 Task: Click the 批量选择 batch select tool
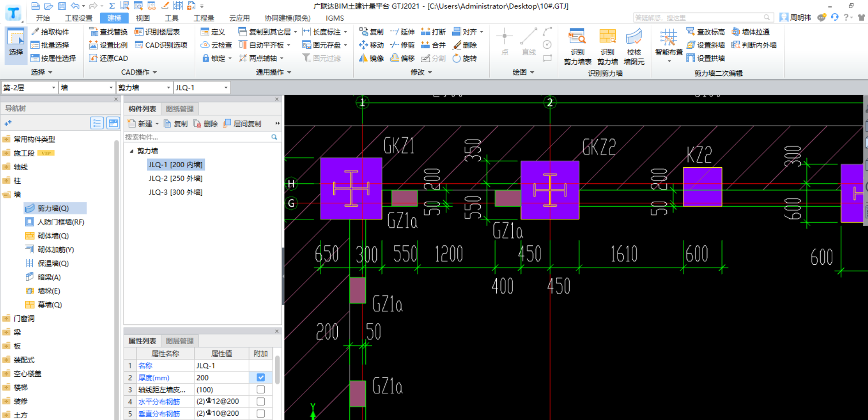(50, 45)
